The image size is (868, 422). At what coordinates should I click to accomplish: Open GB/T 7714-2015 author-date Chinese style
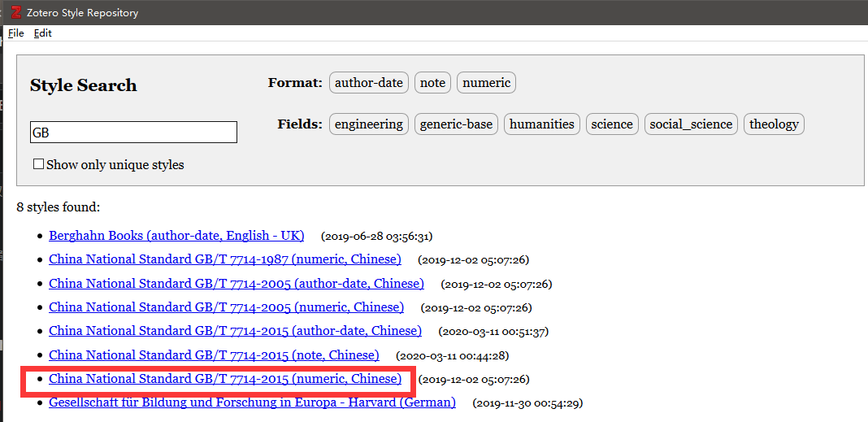pyautogui.click(x=235, y=331)
